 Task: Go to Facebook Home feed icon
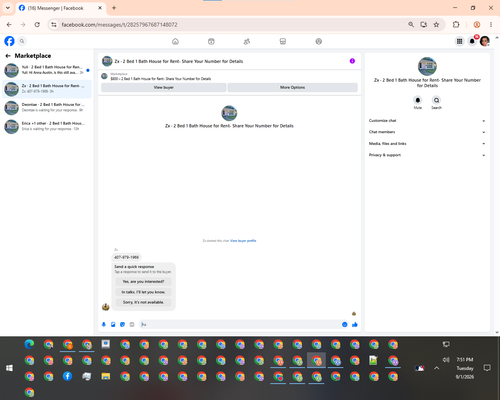(x=175, y=41)
